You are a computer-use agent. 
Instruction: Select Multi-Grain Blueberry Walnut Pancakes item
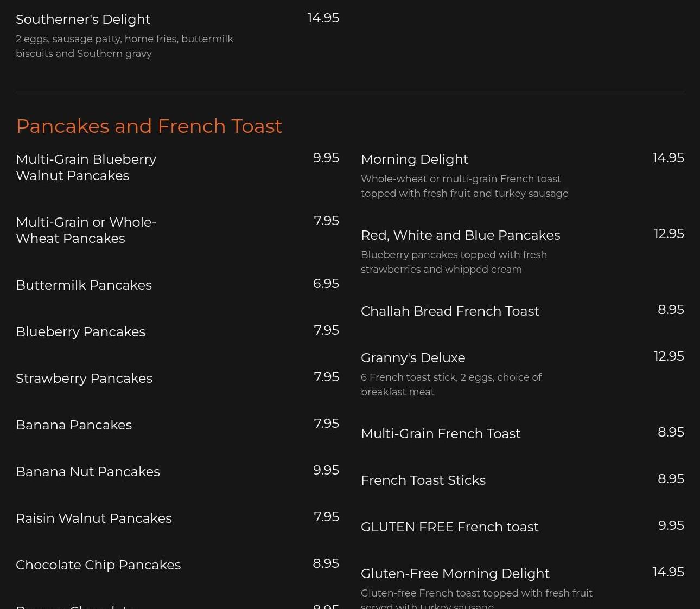(x=86, y=167)
